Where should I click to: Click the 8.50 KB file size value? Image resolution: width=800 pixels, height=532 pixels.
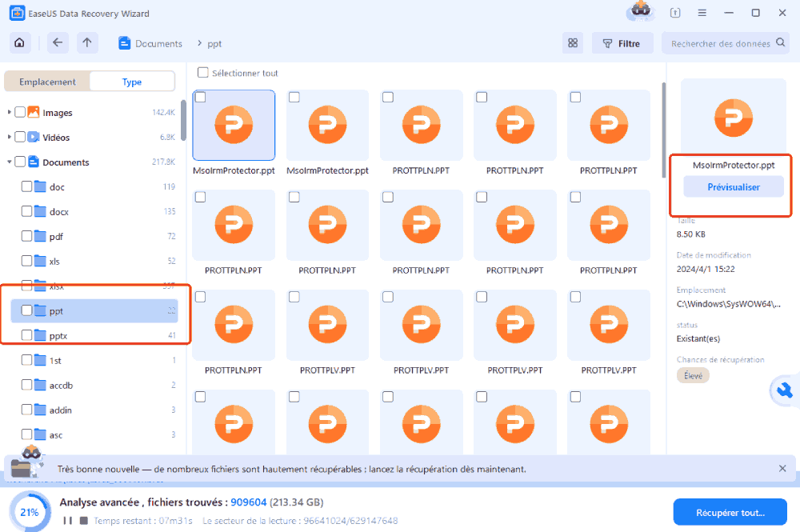(x=691, y=234)
